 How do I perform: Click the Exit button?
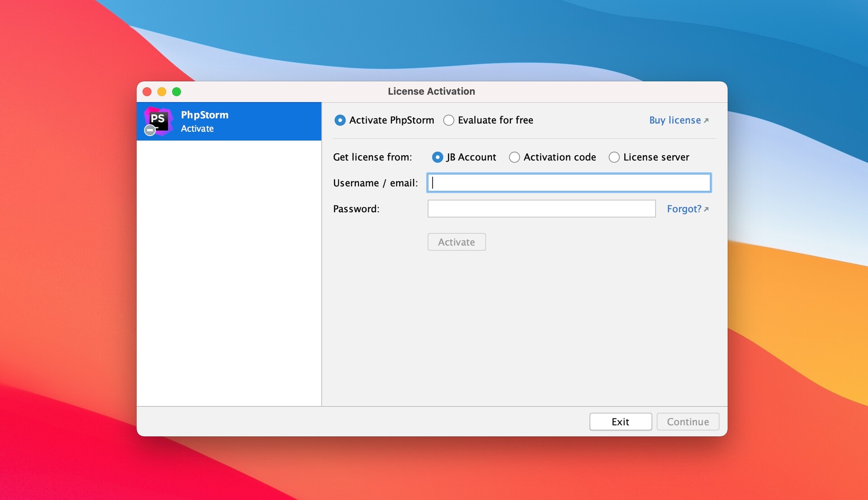[620, 422]
